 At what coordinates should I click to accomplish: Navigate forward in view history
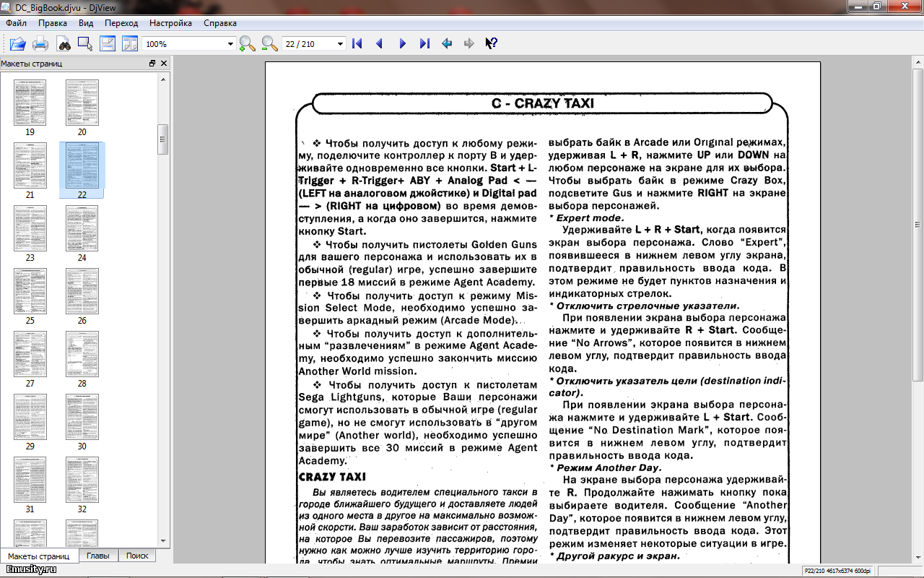(x=469, y=44)
